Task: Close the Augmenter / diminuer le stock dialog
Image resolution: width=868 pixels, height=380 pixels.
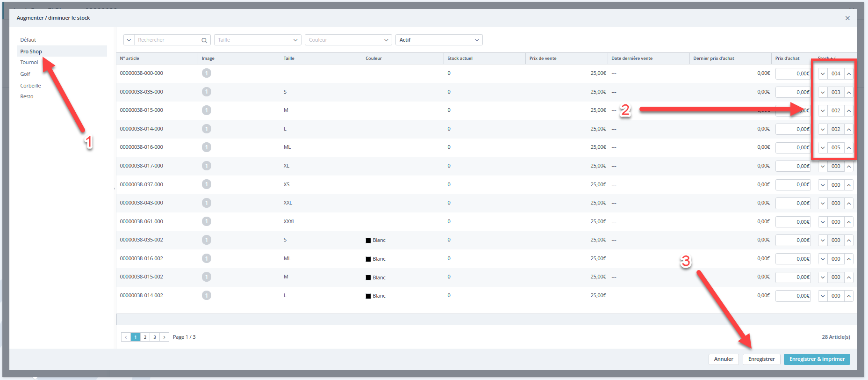Action: coord(847,18)
